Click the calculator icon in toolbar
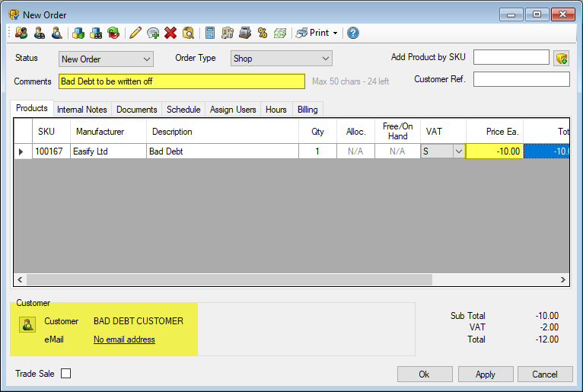The width and height of the screenshot is (583, 392). pyautogui.click(x=210, y=33)
